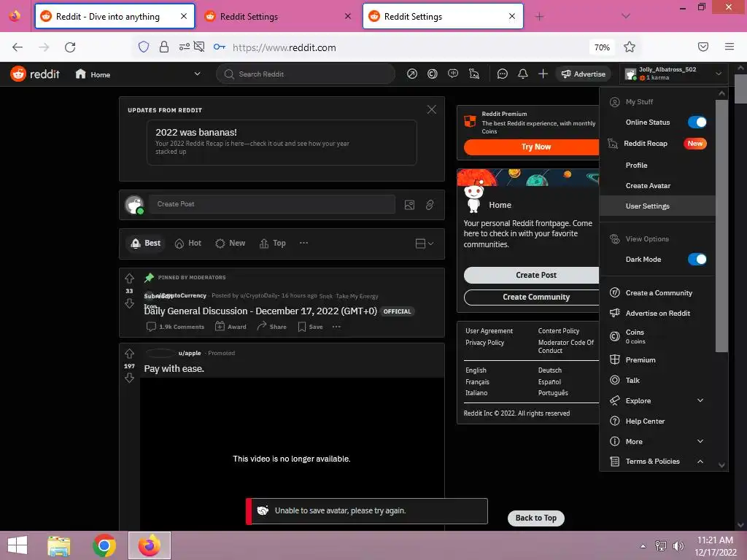This screenshot has width=747, height=560.
Task: Click the Create Post button in Home card
Action: pyautogui.click(x=532, y=275)
